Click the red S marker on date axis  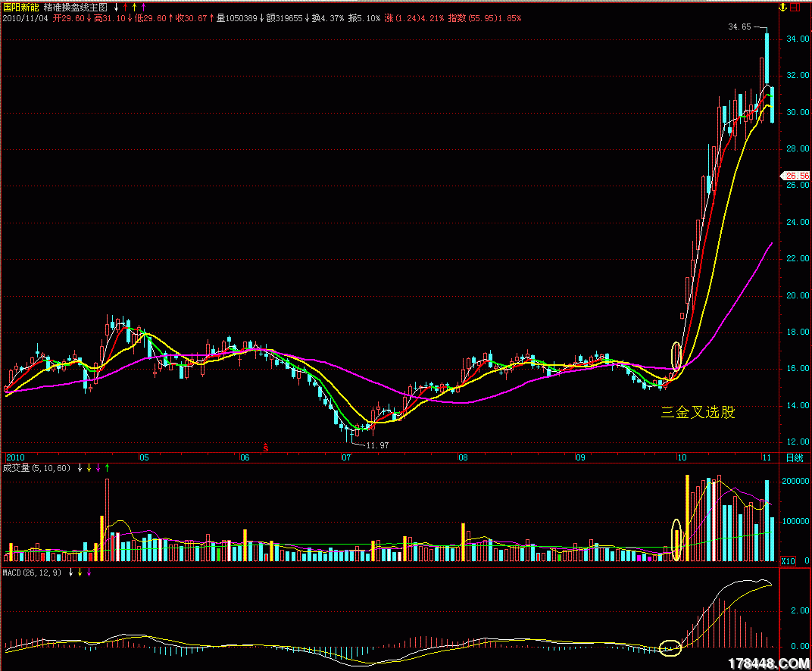266,448
